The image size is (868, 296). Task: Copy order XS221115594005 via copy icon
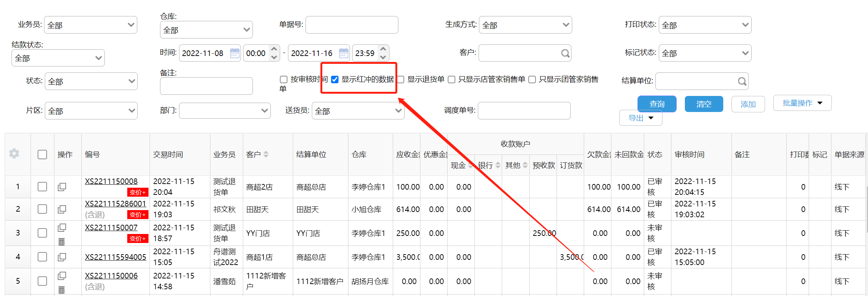(62, 257)
